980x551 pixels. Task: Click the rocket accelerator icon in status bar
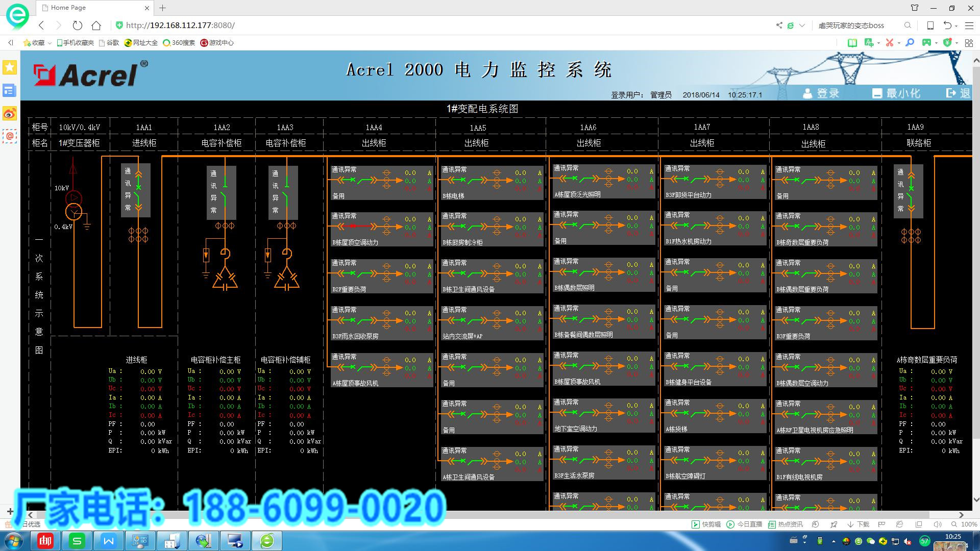coord(834,524)
